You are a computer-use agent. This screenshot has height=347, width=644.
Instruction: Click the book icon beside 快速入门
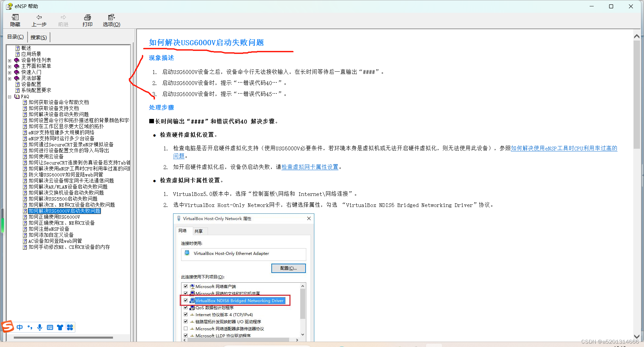17,72
